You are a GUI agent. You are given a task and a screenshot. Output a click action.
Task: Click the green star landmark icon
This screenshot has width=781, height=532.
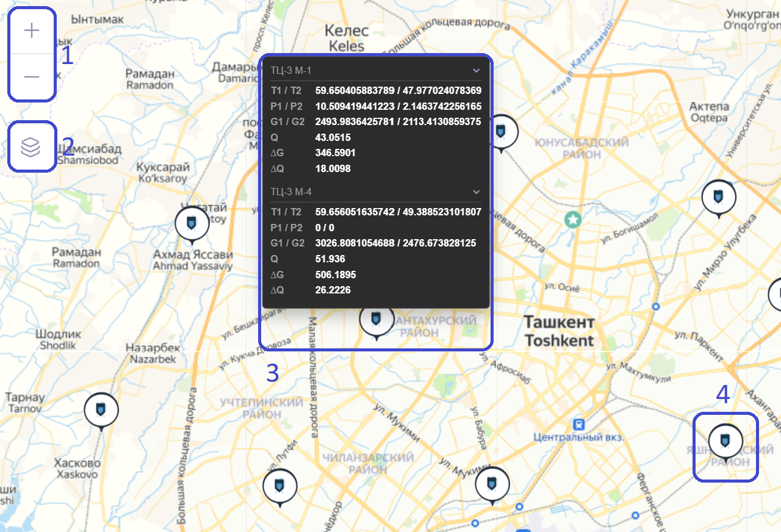pyautogui.click(x=572, y=220)
